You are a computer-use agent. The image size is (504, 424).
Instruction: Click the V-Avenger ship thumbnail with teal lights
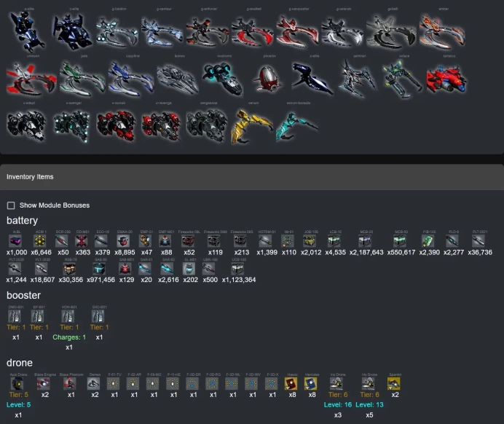71,126
